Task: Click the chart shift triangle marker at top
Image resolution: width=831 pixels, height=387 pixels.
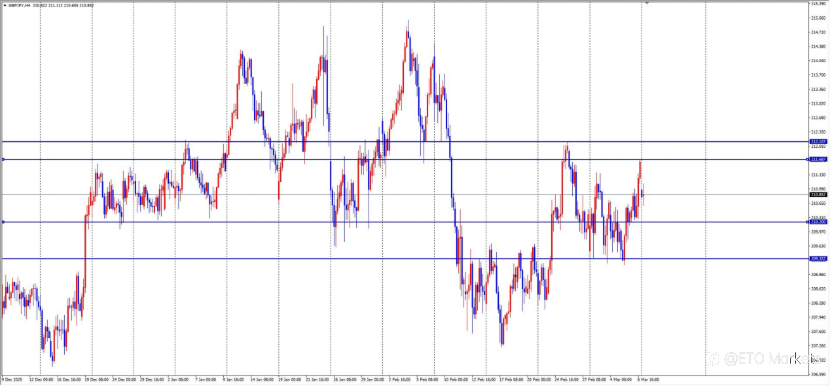Action: coord(647,3)
